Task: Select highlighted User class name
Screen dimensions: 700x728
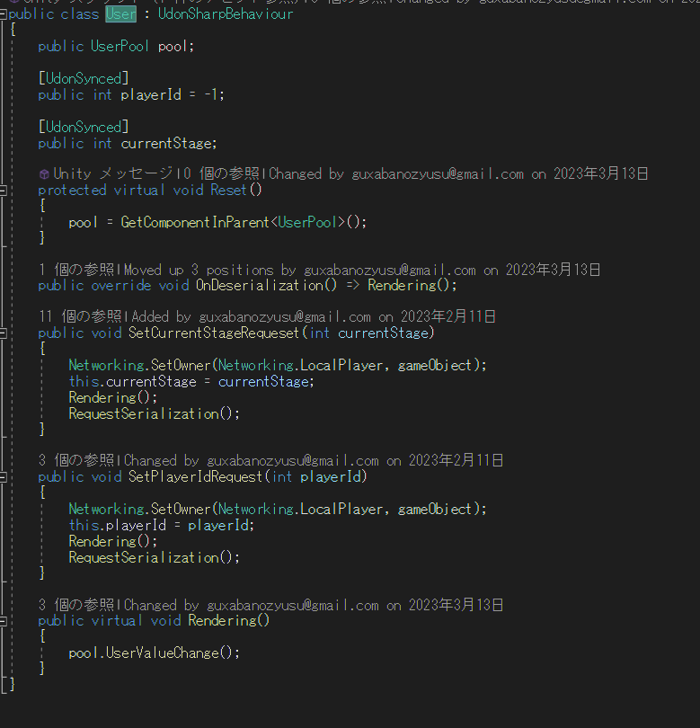Action: (x=121, y=13)
